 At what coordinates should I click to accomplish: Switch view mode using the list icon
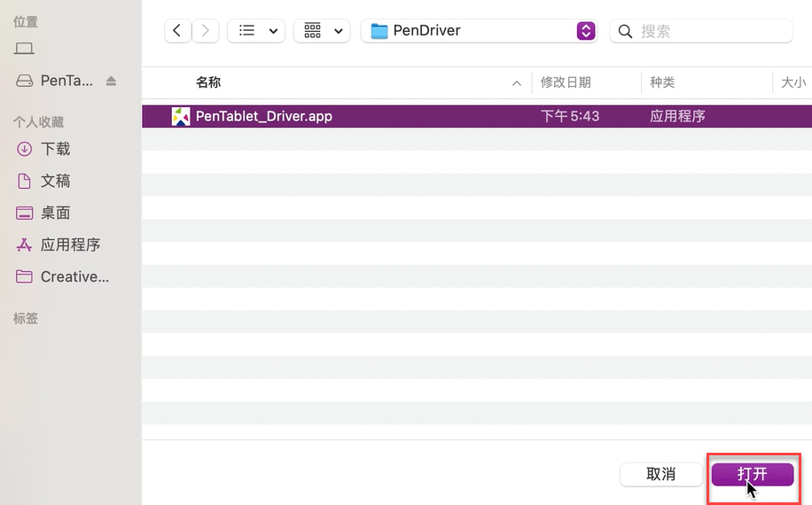[246, 31]
